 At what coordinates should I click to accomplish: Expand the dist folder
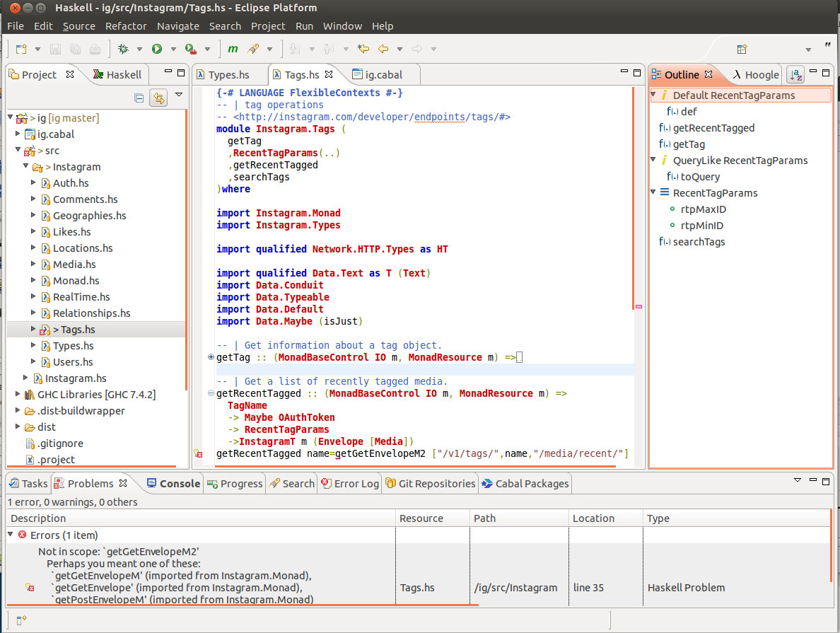(x=18, y=427)
